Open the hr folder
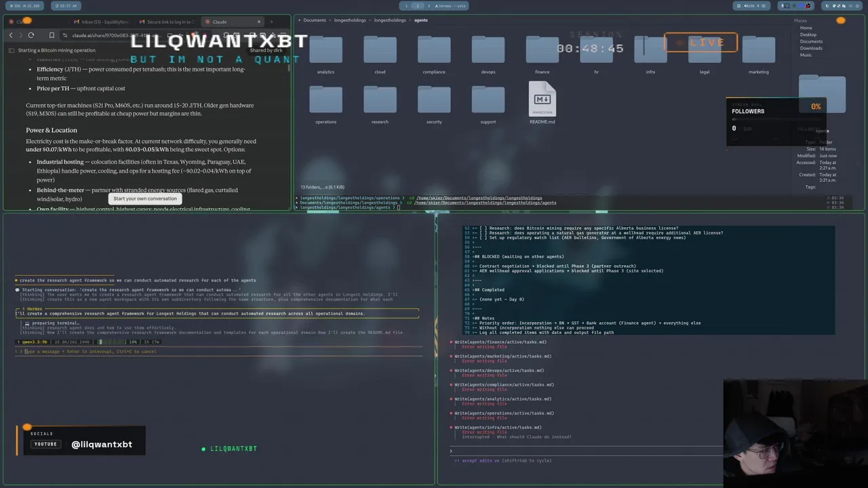 click(x=596, y=54)
